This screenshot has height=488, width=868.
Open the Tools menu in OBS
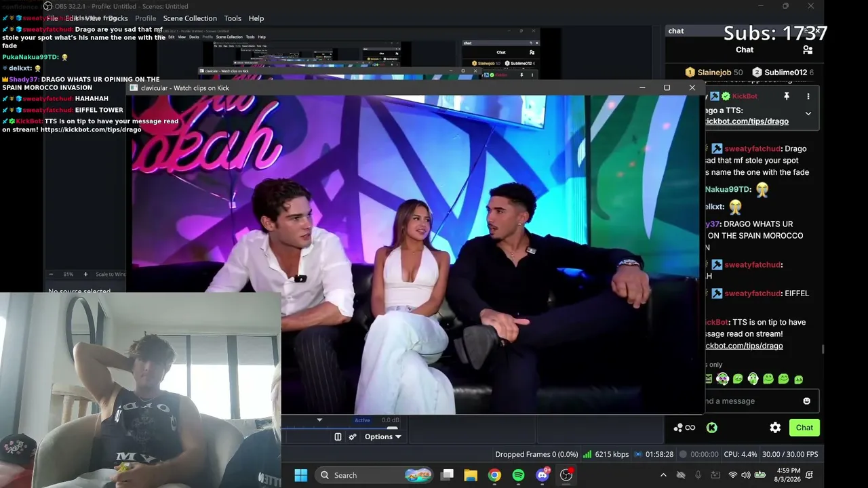click(x=233, y=18)
